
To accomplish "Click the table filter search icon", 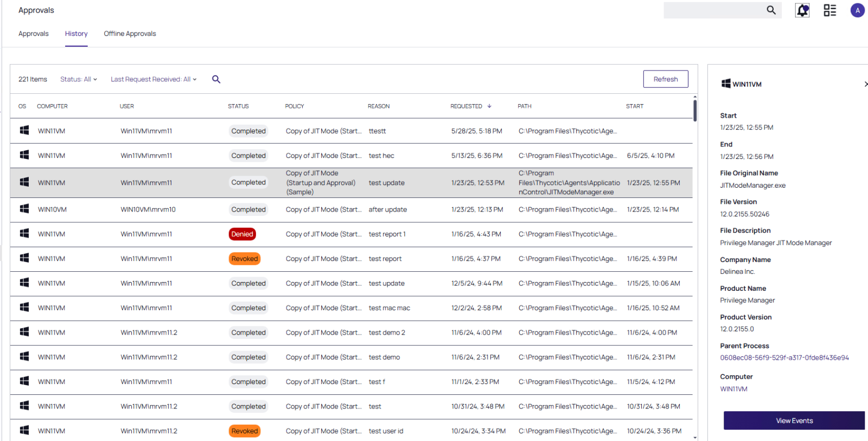I will [x=216, y=79].
